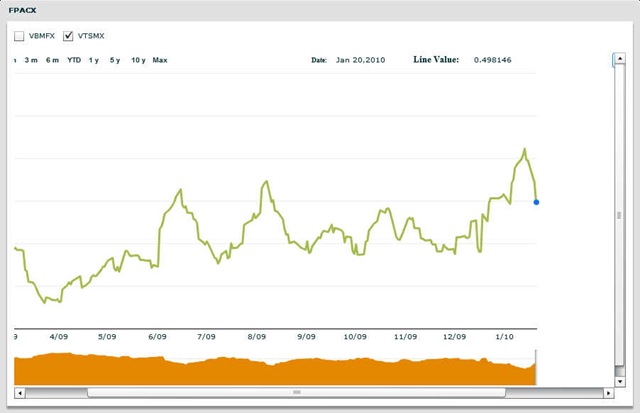Click the 4/09 axis label
This screenshot has height=413, width=640.
[x=59, y=337]
